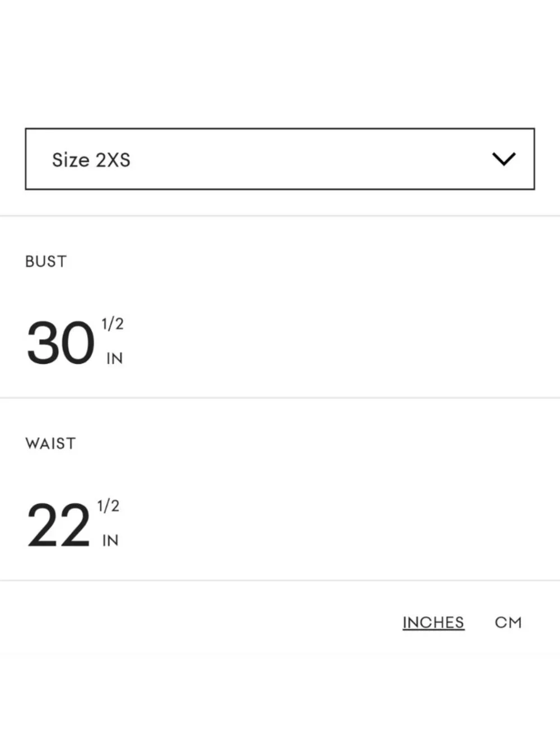
Task: Select the bust value number 30
Action: [60, 342]
